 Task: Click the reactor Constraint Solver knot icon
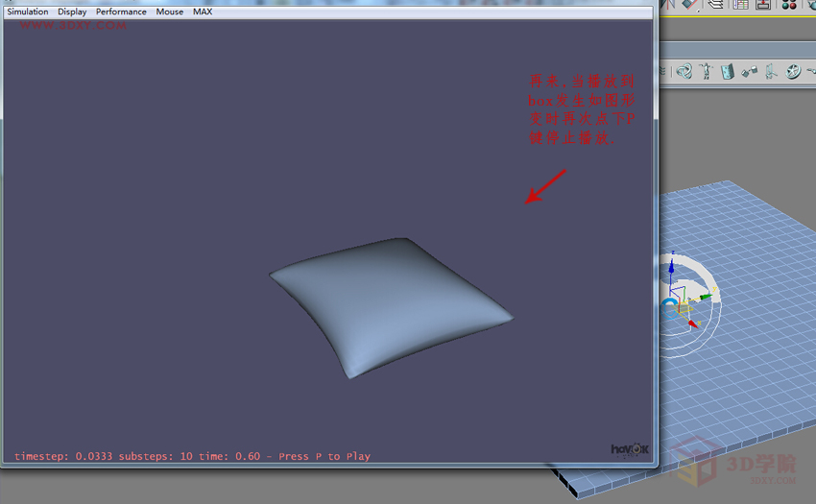click(x=684, y=71)
